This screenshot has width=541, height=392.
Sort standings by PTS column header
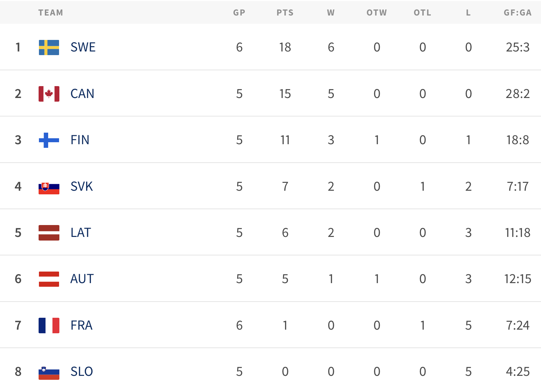(x=285, y=13)
